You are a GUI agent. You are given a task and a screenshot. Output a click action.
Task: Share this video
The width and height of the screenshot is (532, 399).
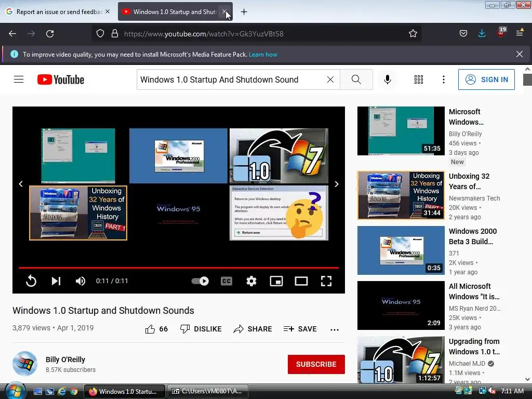click(253, 329)
